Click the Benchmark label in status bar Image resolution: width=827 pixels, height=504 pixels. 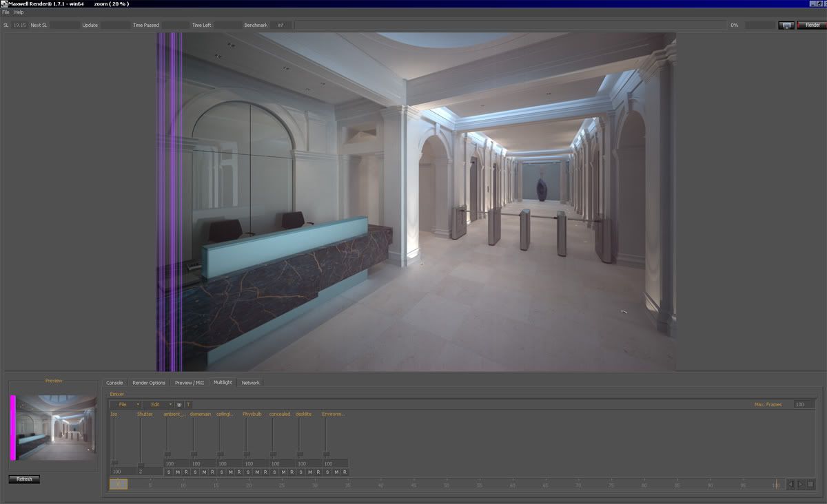point(256,25)
